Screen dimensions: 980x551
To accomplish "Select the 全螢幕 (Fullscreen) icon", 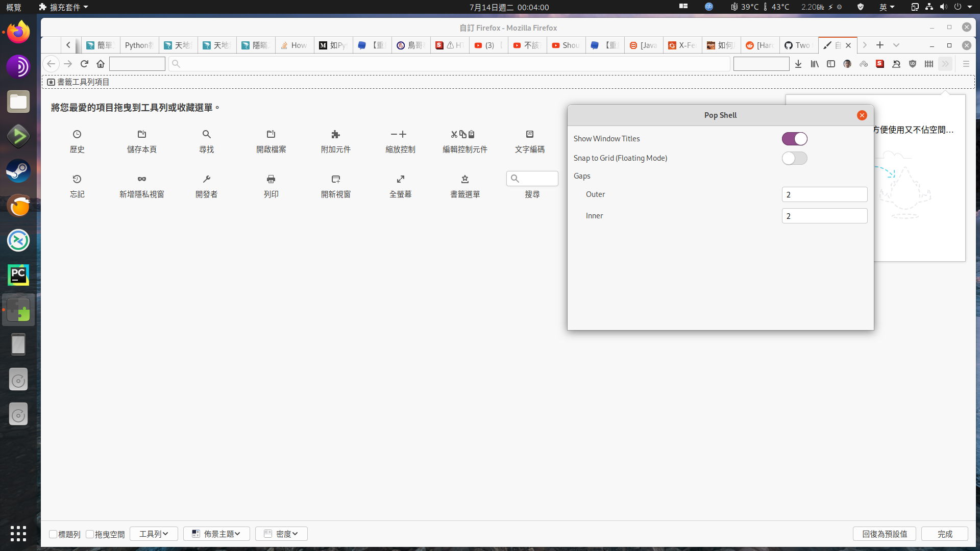I will click(401, 179).
